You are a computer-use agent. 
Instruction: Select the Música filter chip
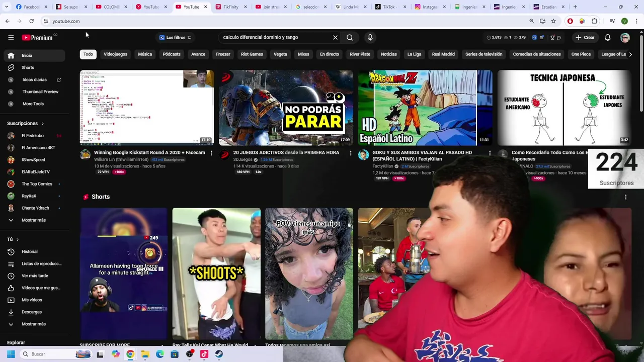(x=145, y=54)
